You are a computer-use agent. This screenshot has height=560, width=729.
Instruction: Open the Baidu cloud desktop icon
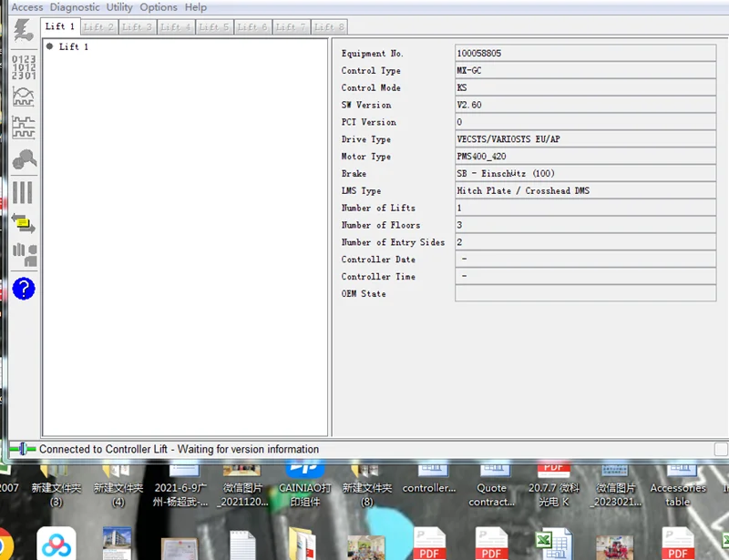pyautogui.click(x=56, y=544)
